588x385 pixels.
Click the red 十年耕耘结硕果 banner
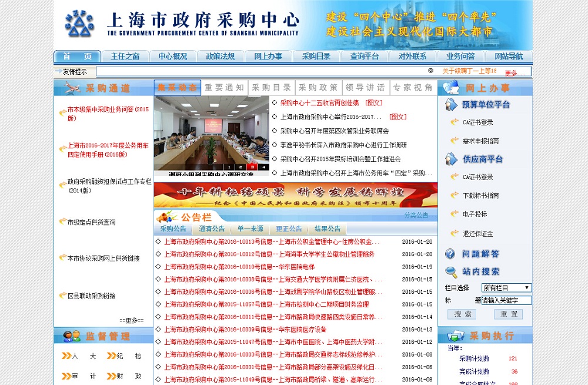pos(296,195)
